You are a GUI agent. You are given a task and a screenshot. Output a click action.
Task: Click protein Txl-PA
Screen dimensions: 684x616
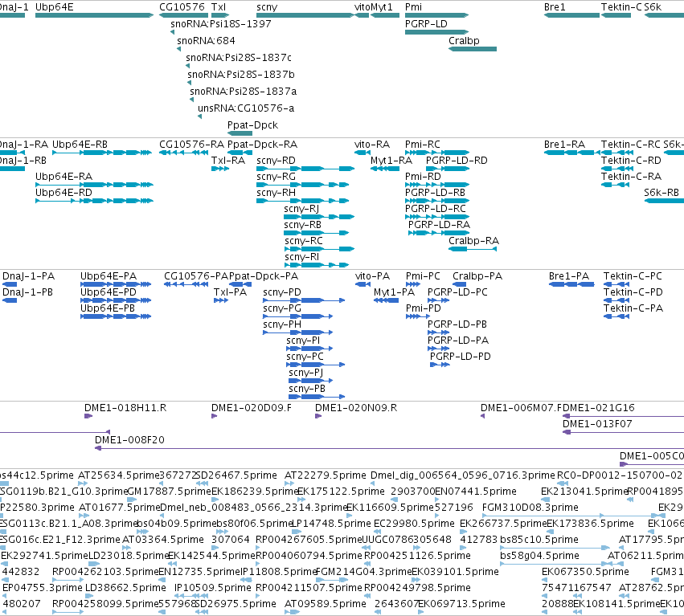pyautogui.click(x=221, y=300)
